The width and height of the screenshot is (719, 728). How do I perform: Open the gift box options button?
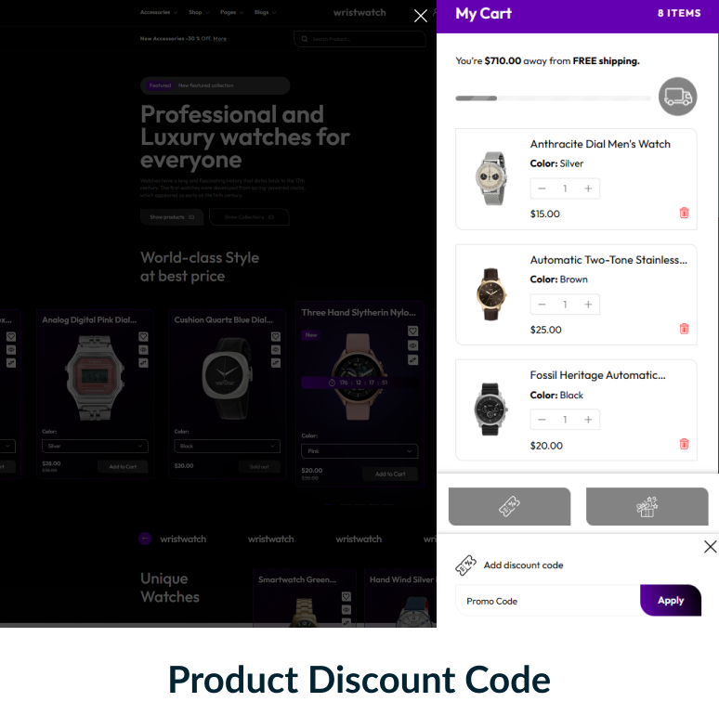click(647, 507)
